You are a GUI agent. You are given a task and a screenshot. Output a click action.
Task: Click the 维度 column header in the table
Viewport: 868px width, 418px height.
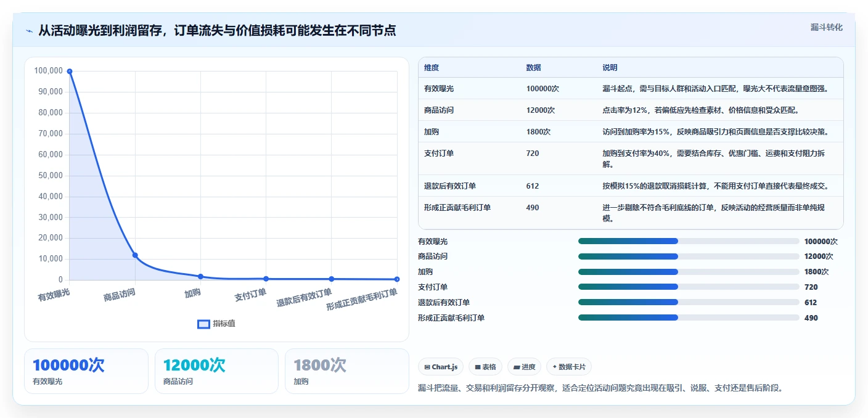point(432,68)
